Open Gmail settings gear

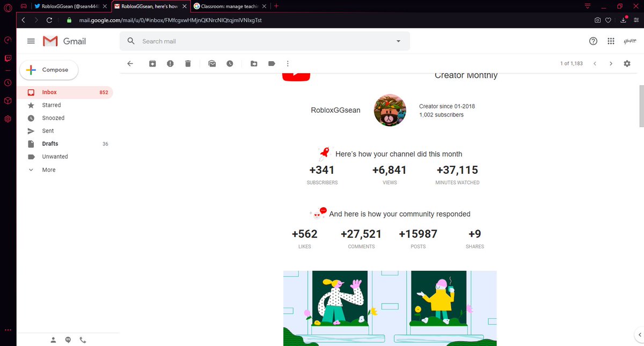tap(627, 64)
